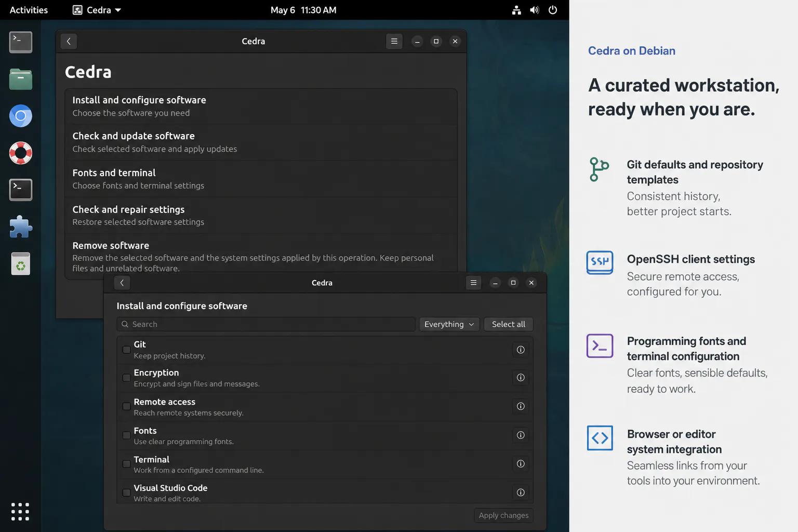Select the Fonts checkbox
798x532 pixels.
pyautogui.click(x=126, y=435)
